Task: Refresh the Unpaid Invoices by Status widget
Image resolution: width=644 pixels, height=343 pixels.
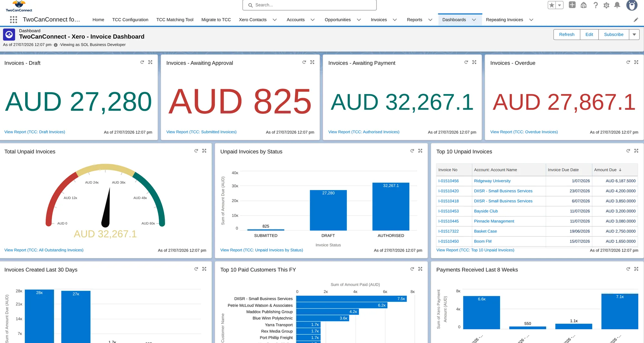Action: [412, 151]
